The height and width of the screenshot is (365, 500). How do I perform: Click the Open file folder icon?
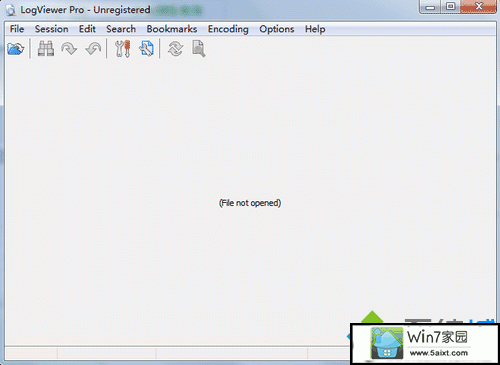coord(16,49)
